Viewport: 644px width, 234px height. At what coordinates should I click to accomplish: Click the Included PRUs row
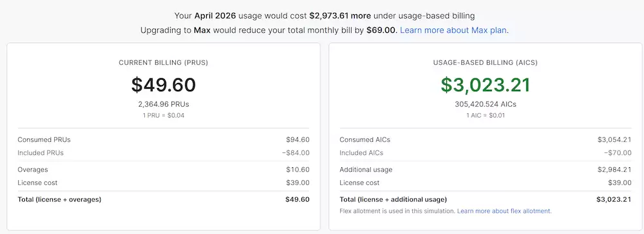point(164,153)
